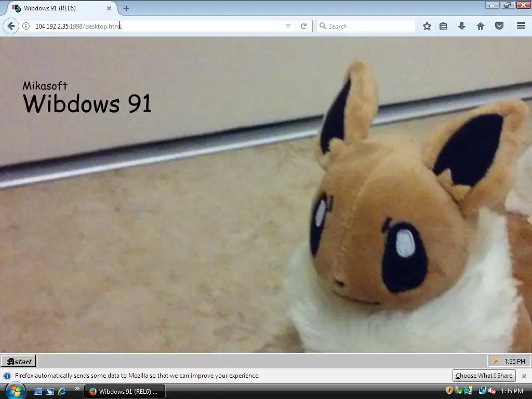Click the Firefox Search box
Viewport: 532px width, 399px height.
(x=366, y=26)
